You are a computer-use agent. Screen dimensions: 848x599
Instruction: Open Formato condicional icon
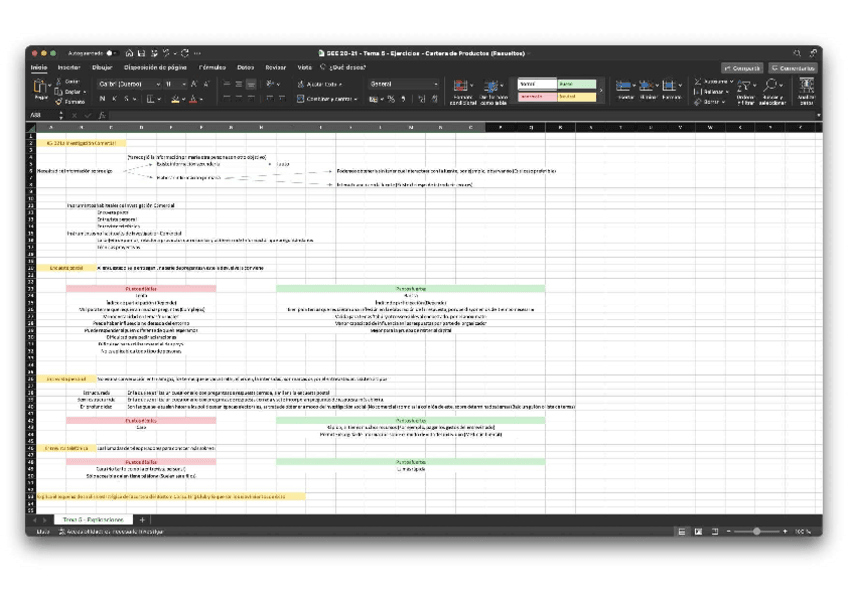461,91
